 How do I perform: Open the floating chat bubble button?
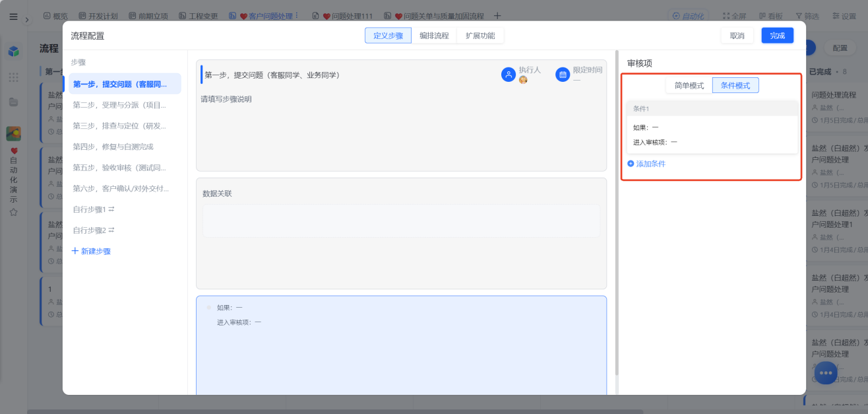coord(826,372)
